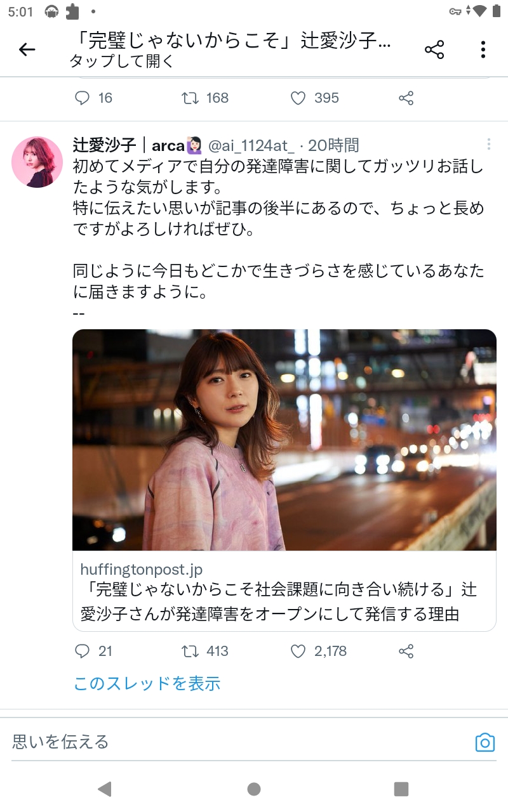Open the 辻愛沙子｜arca display name

click(129, 145)
